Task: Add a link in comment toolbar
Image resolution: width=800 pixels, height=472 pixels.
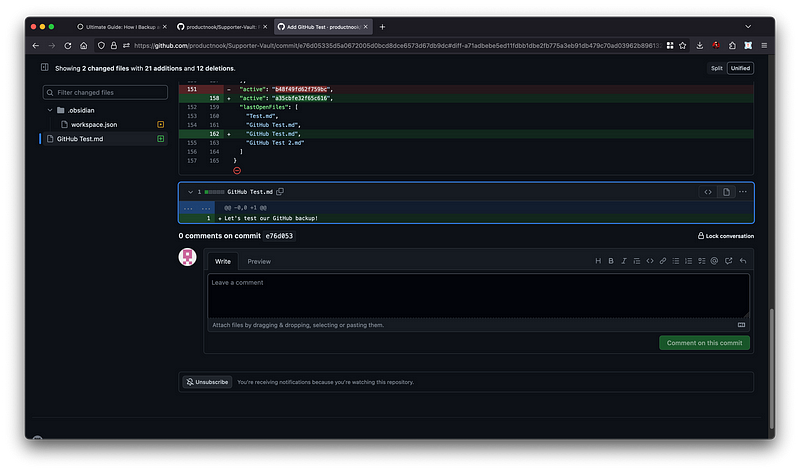Action: [x=662, y=261]
